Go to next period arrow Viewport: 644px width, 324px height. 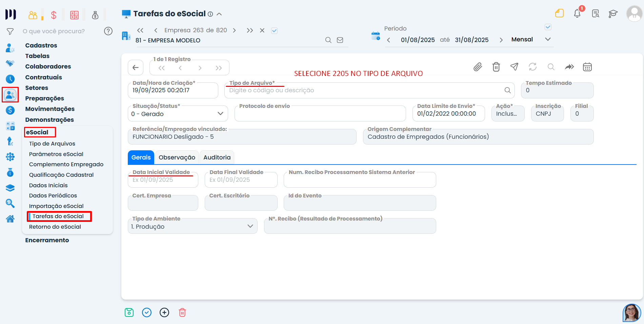click(501, 40)
